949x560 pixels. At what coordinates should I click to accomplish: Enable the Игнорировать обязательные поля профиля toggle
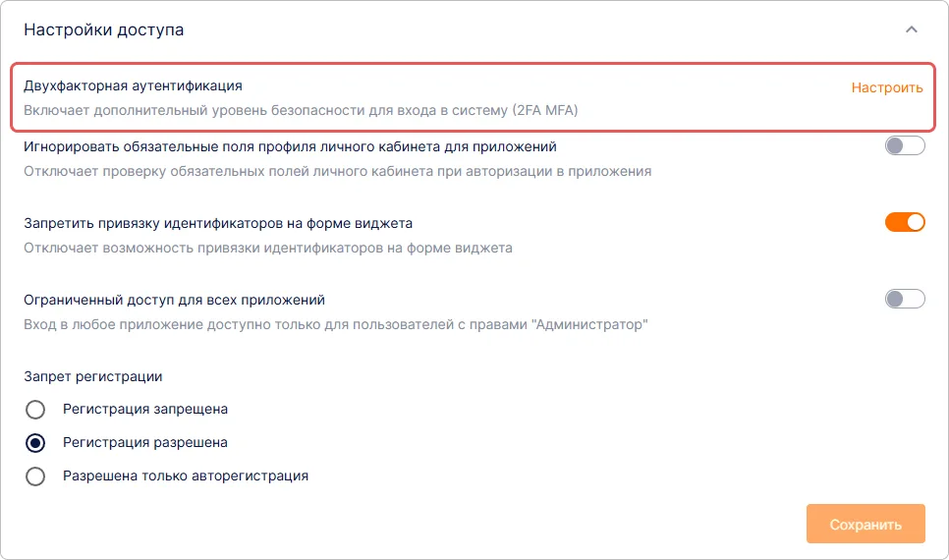tap(905, 146)
